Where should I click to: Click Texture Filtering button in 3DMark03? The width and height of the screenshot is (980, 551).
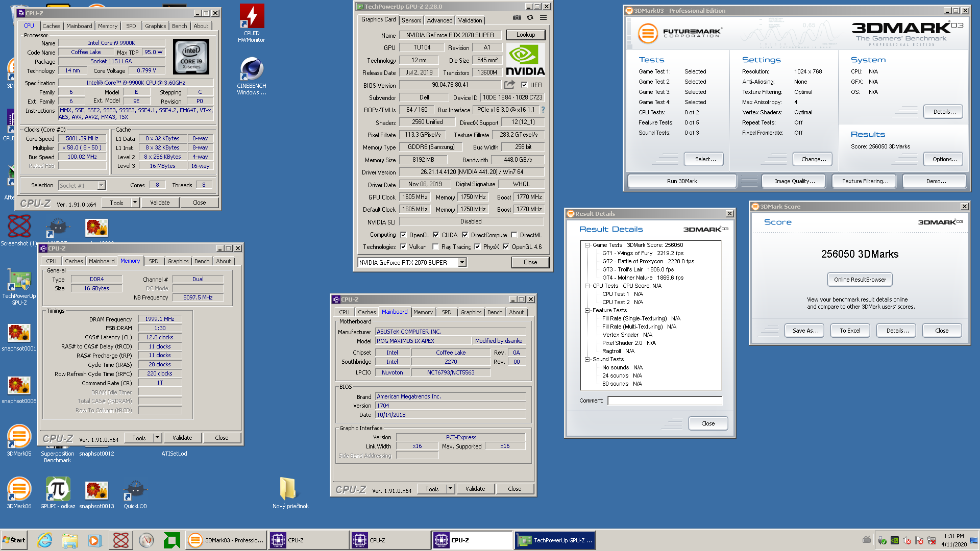[x=865, y=181]
